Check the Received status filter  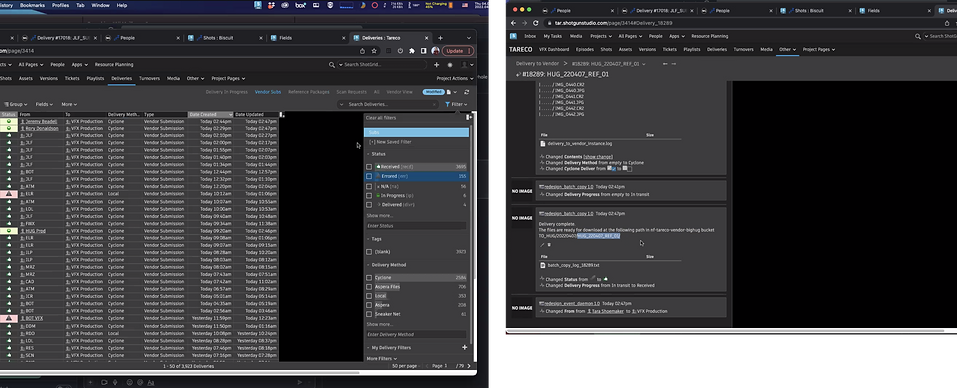pos(369,167)
